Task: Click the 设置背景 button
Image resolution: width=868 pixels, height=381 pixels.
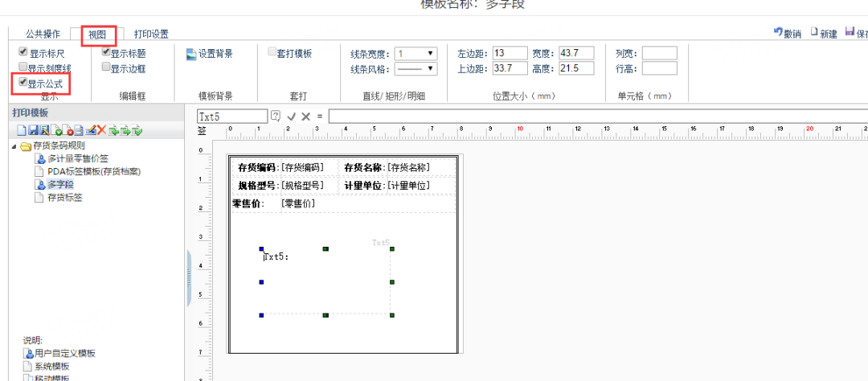Action: pos(209,54)
